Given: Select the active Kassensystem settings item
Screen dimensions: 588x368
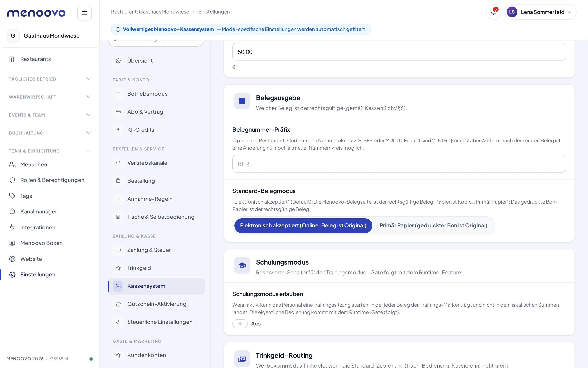Looking at the screenshot, I should tap(156, 286).
